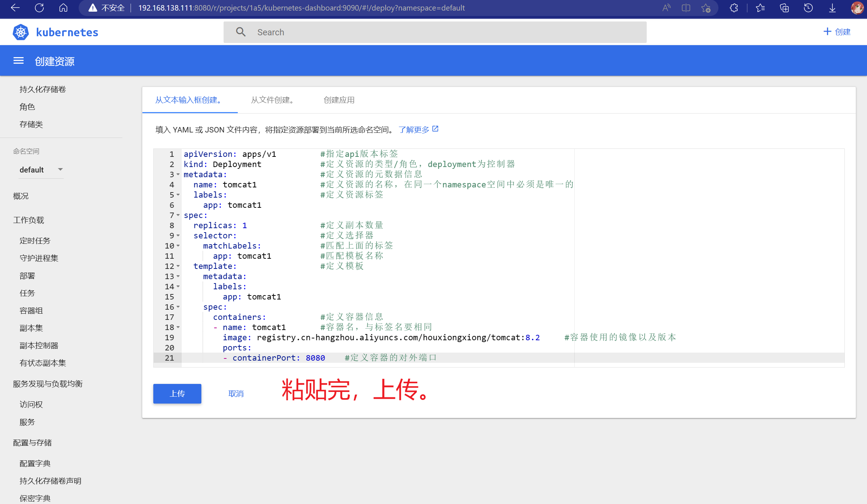Collapse the metadata fold on line 3
Viewport: 867px width, 504px height.
[x=178, y=175]
